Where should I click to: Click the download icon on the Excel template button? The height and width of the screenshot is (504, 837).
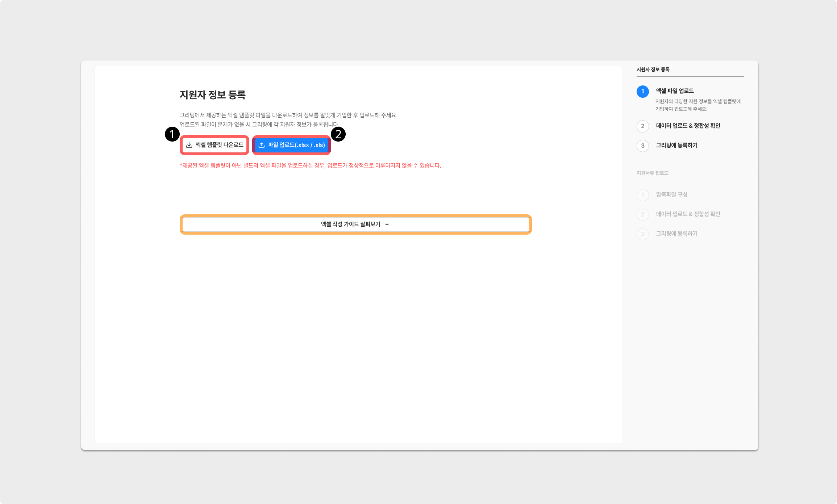click(189, 145)
